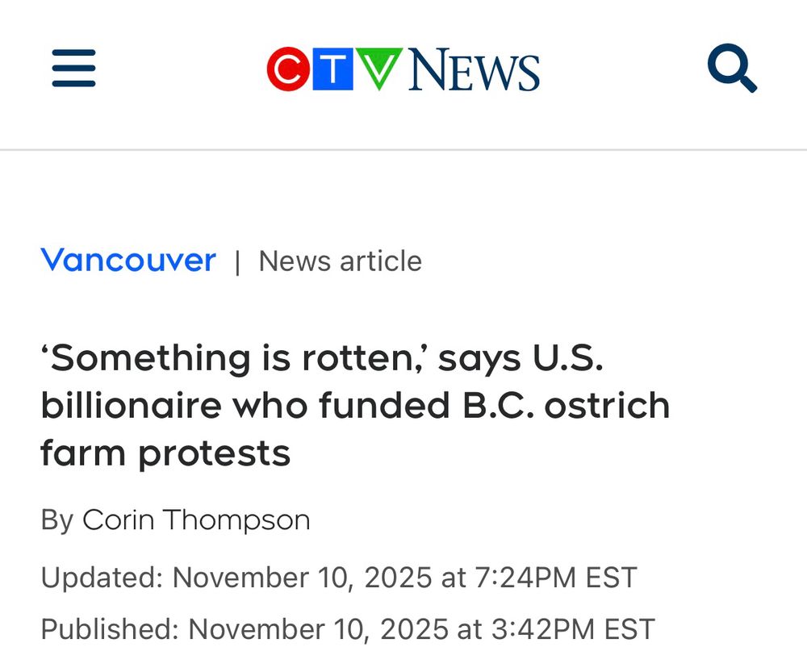Click the Updated timestamp line
The height and width of the screenshot is (672, 807).
click(x=337, y=577)
